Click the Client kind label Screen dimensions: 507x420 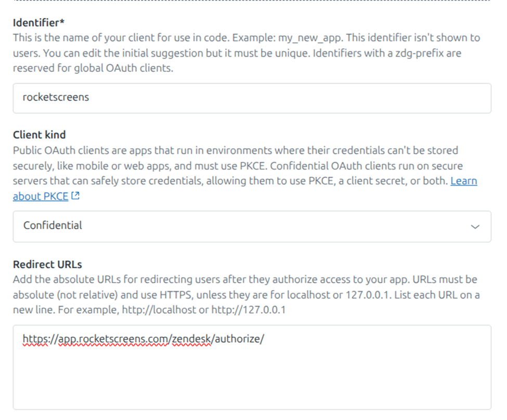coord(39,135)
